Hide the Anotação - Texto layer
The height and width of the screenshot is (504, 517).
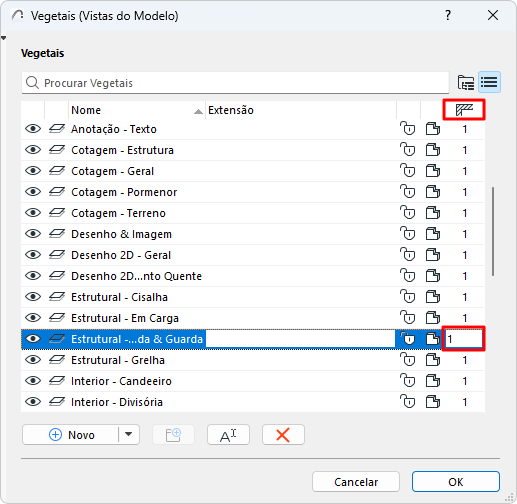[x=33, y=129]
